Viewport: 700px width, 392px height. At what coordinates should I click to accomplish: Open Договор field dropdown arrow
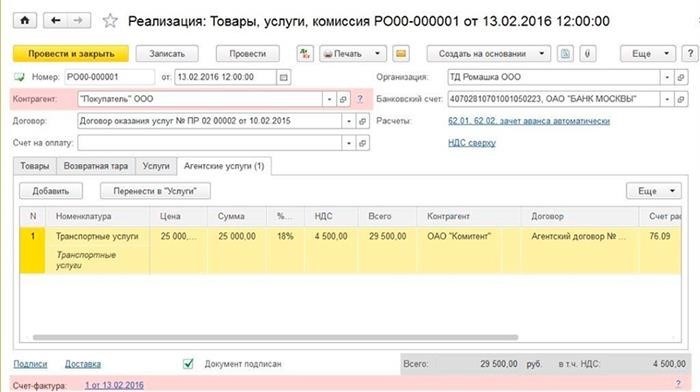click(x=349, y=121)
